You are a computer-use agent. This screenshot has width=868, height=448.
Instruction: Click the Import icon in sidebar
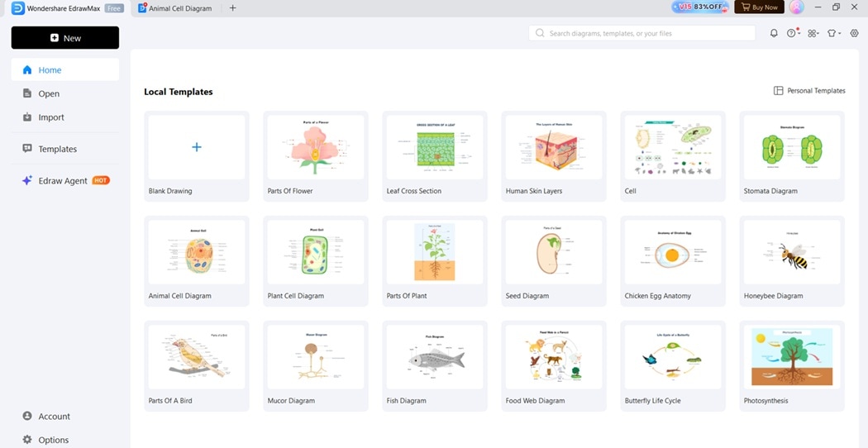[x=27, y=117]
